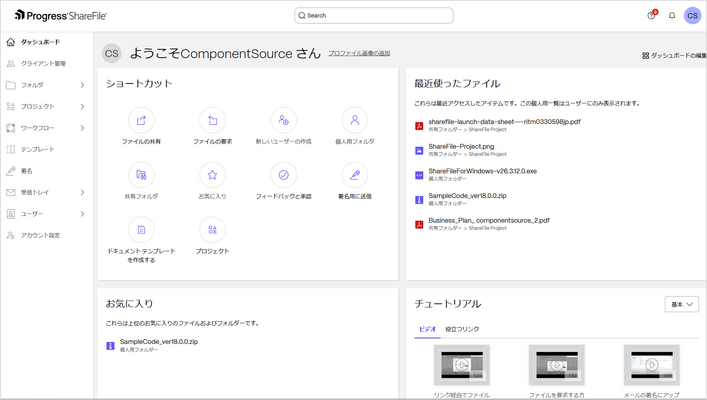This screenshot has height=400, width=707.
Task: Open the プロジェクト shortcut icon
Action: coord(212,230)
